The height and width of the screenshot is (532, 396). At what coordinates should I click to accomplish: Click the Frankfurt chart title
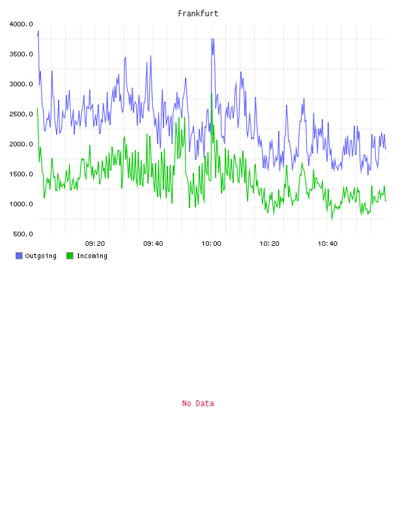(x=198, y=14)
